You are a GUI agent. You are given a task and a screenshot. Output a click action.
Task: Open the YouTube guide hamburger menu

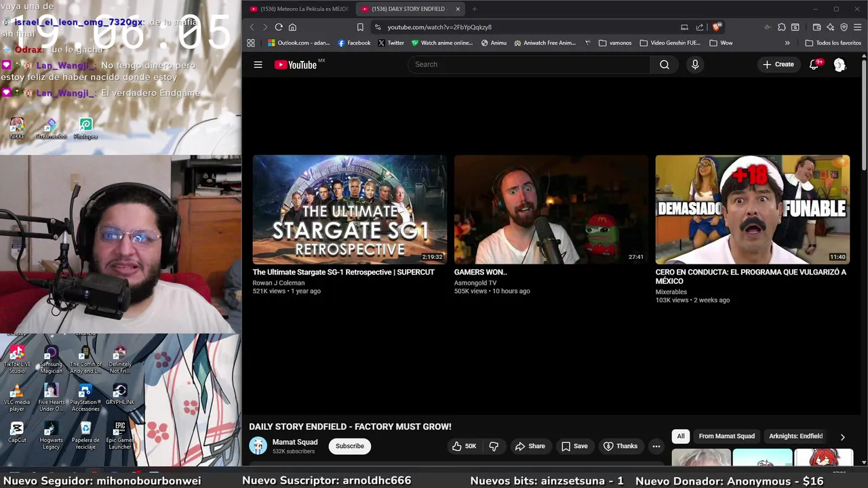(258, 64)
